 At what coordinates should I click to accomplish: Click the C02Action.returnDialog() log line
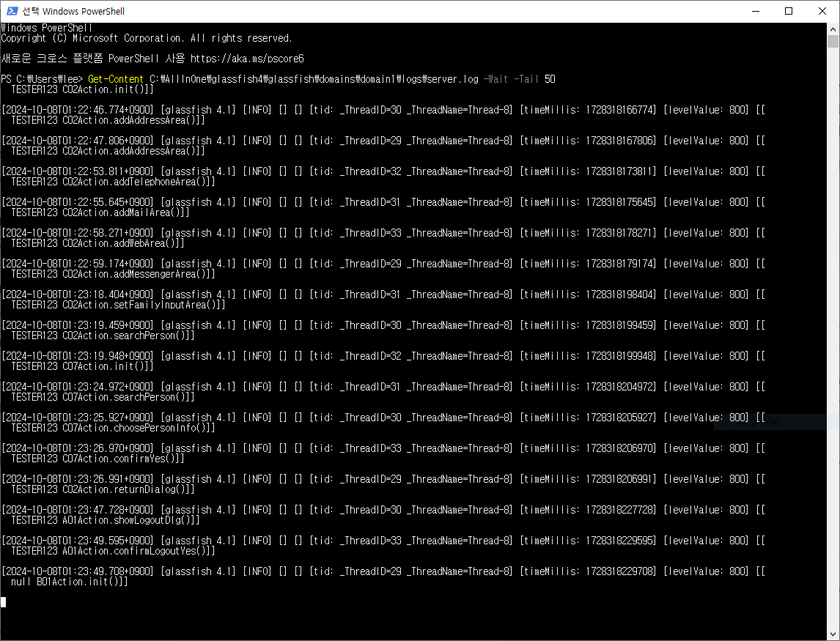103,490
